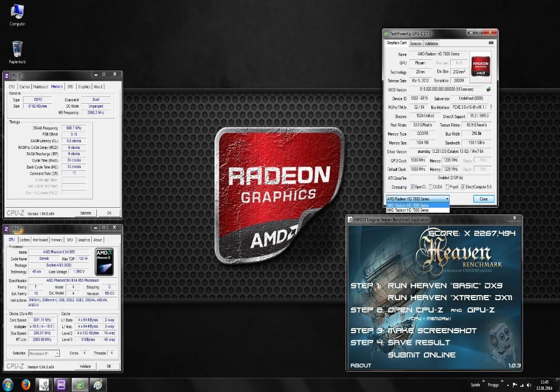Collapse the GPU selector dropdown in GPU-Z
The width and height of the screenshot is (560, 392).
(447, 199)
